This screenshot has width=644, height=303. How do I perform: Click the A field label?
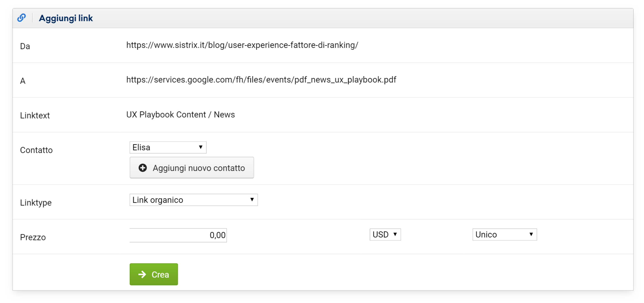[x=23, y=81]
